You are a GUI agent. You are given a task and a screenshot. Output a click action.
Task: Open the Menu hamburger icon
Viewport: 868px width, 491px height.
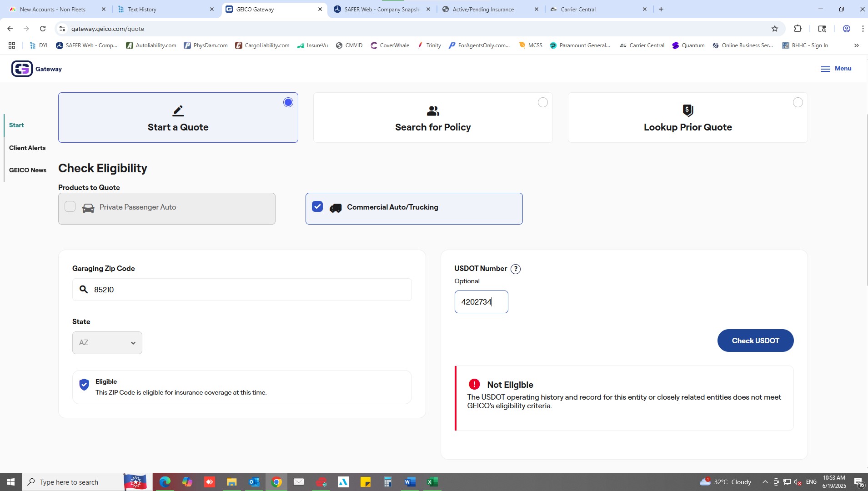[x=825, y=69]
